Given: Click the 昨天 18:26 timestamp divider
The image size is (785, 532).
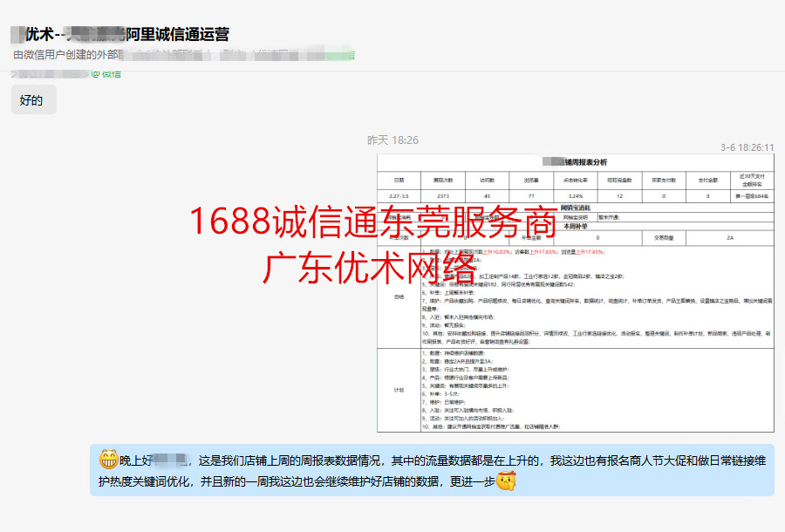Looking at the screenshot, I should 392,140.
